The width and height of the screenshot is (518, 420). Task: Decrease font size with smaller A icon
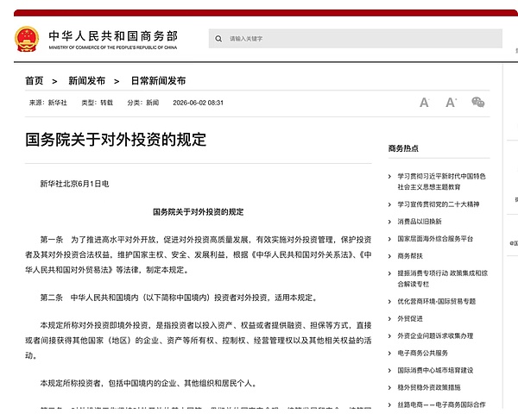(424, 103)
